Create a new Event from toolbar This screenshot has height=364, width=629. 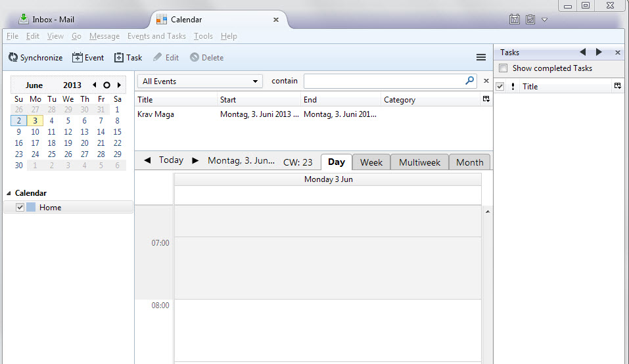click(88, 57)
